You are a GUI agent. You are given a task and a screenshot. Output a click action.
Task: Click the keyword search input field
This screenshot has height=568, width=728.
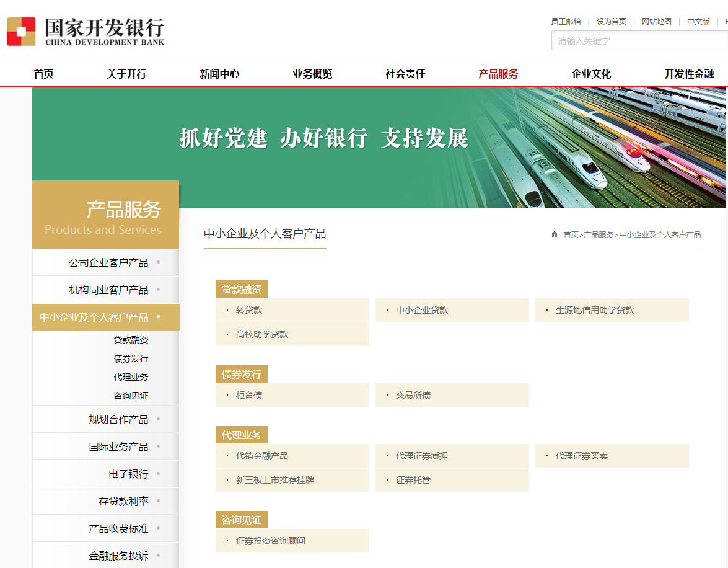point(638,41)
